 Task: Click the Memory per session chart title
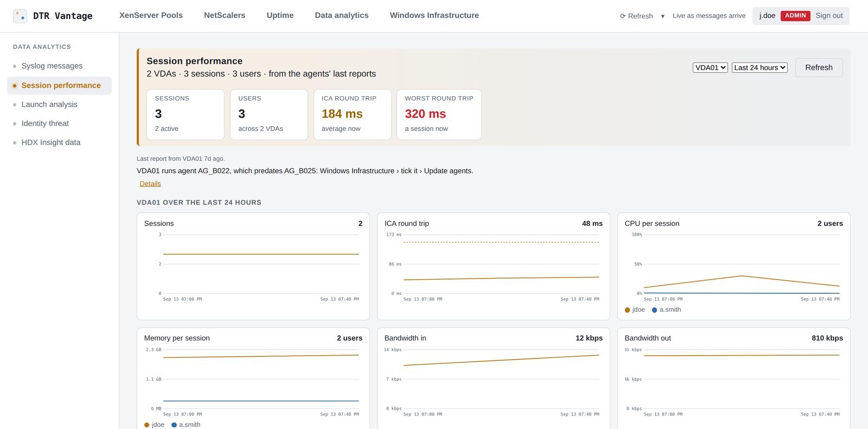(x=177, y=338)
